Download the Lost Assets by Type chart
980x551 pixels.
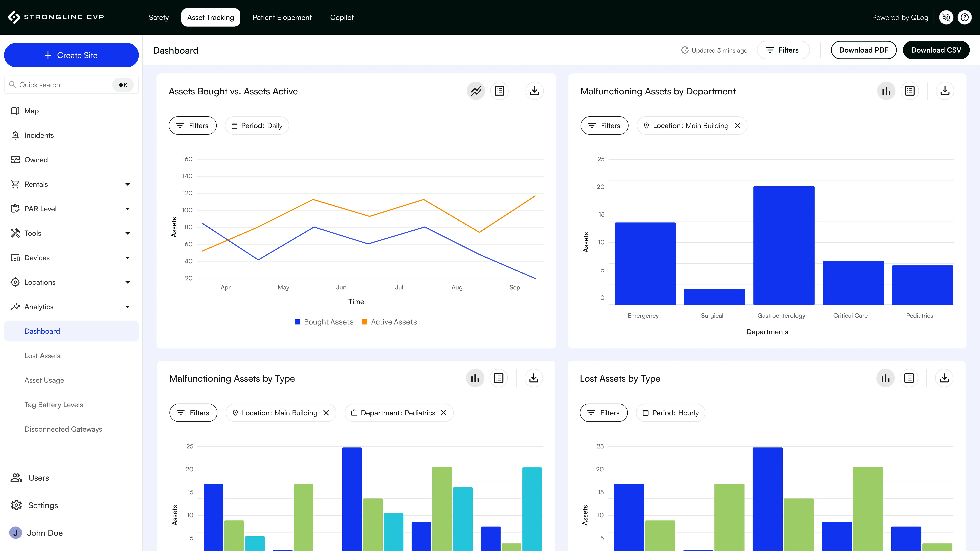pos(944,378)
